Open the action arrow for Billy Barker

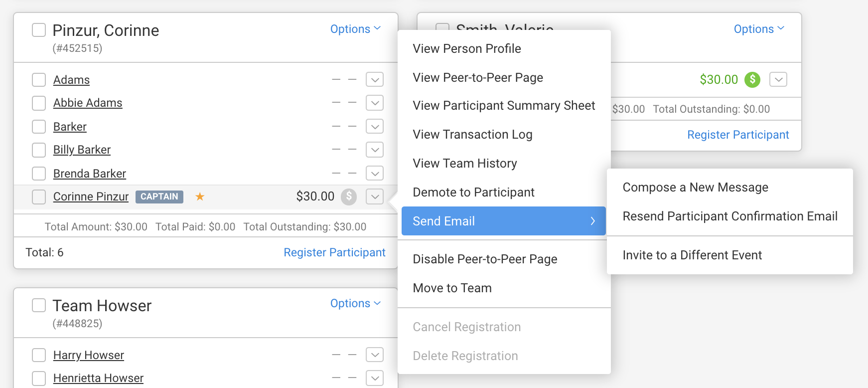pos(375,150)
